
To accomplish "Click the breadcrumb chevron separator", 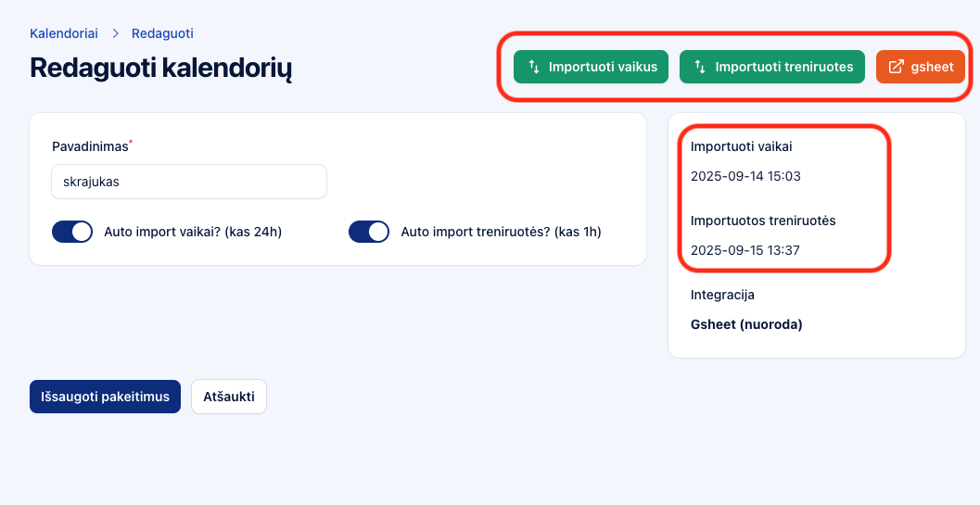I will click(x=116, y=33).
